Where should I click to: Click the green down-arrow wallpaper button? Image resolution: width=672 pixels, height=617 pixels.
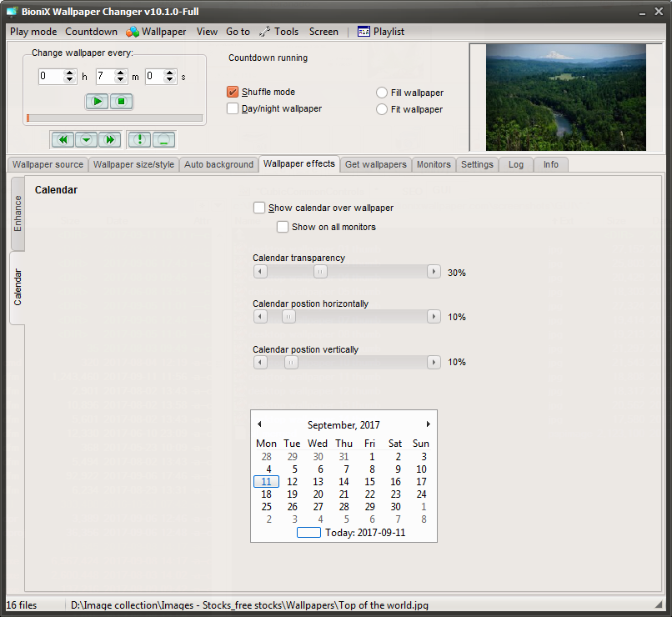pyautogui.click(x=86, y=140)
